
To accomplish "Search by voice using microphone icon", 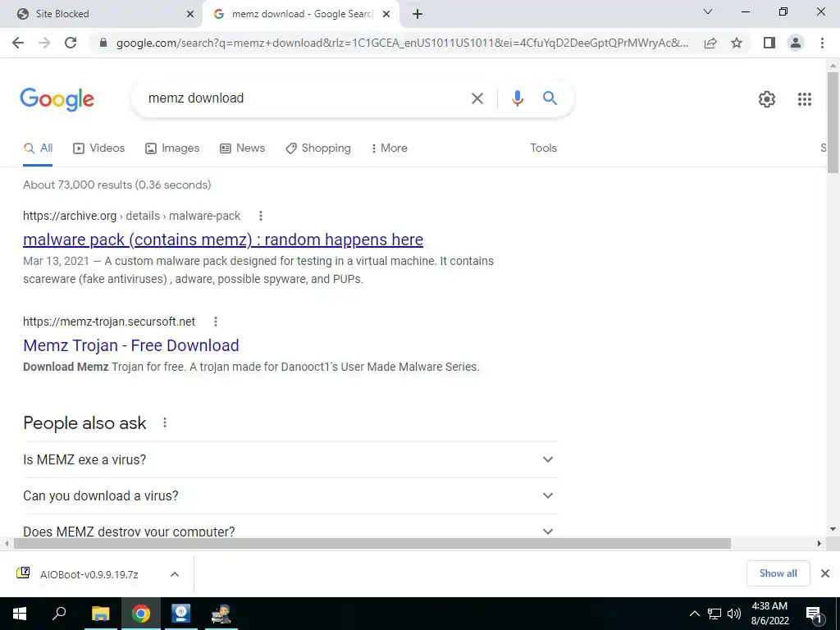I will click(517, 98).
